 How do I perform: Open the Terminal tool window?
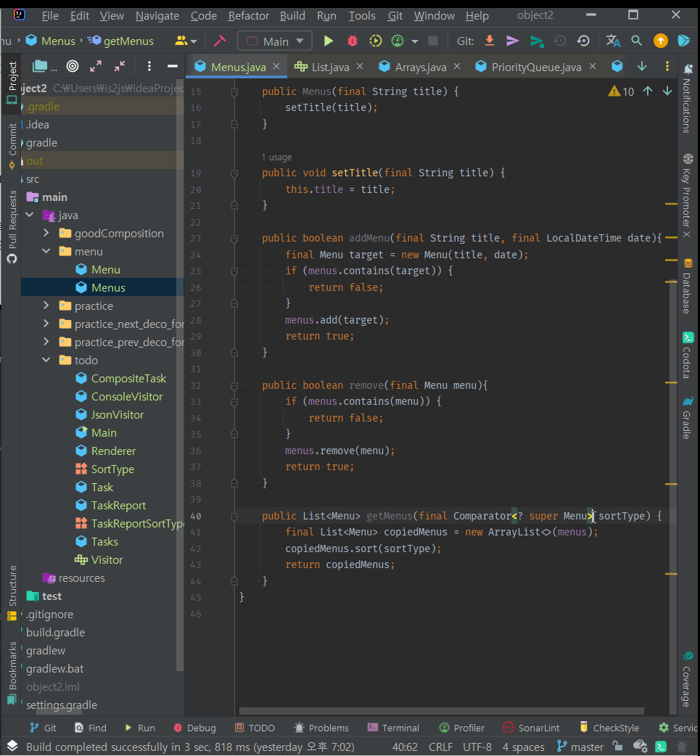393,728
